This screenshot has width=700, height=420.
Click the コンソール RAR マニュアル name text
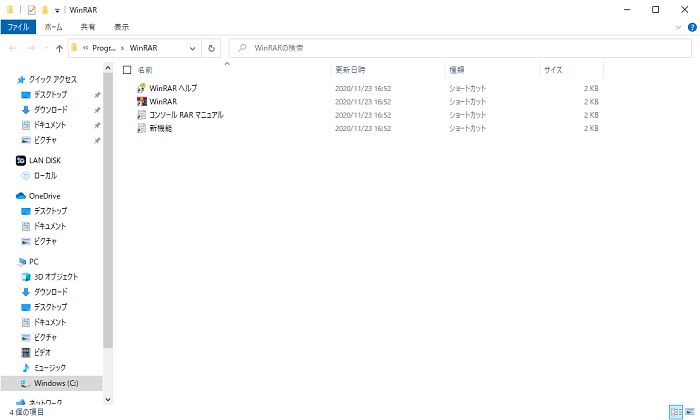(x=186, y=115)
